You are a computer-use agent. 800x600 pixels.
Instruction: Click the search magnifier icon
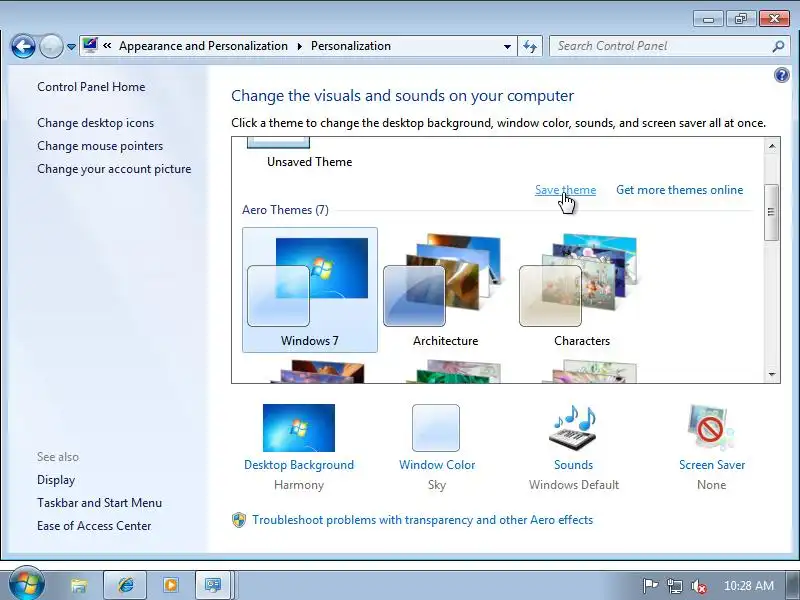(778, 46)
